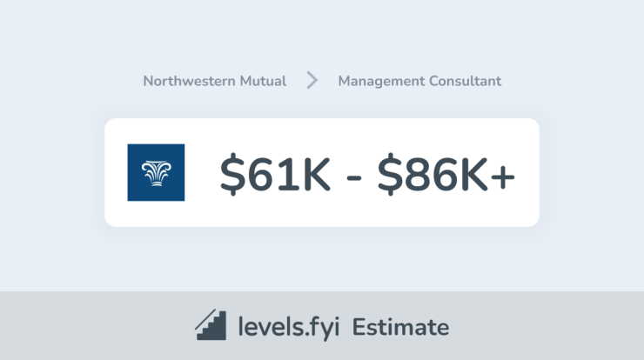Click the breadcrumb chevron arrow
Screen dimensions: 644x360
[312, 80]
